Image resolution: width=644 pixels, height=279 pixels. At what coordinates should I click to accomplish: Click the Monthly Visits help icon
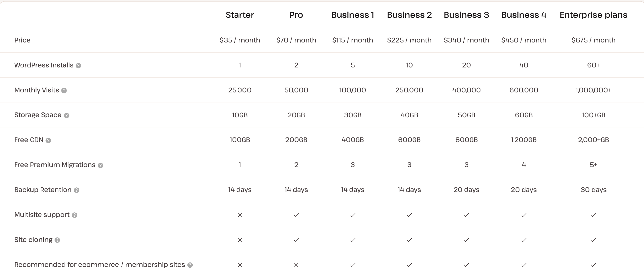(64, 91)
